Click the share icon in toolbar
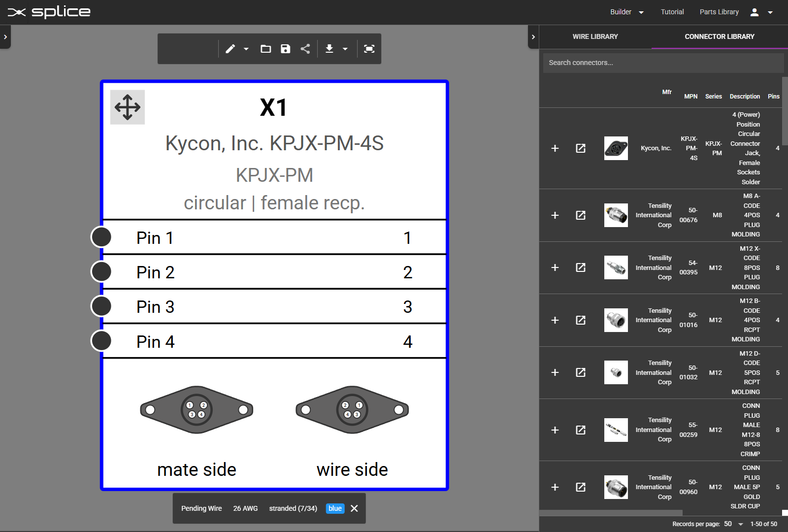The height and width of the screenshot is (532, 788). (x=305, y=49)
